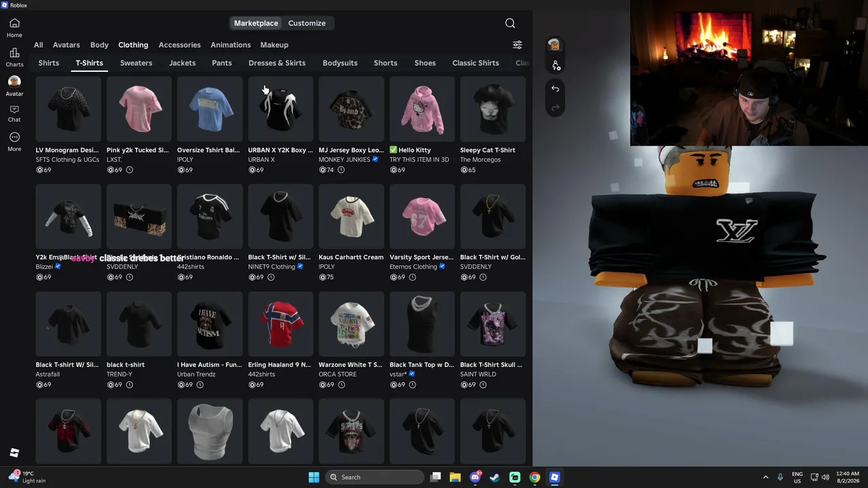The width and height of the screenshot is (868, 488).
Task: Open network settings tray icon
Action: (x=814, y=477)
